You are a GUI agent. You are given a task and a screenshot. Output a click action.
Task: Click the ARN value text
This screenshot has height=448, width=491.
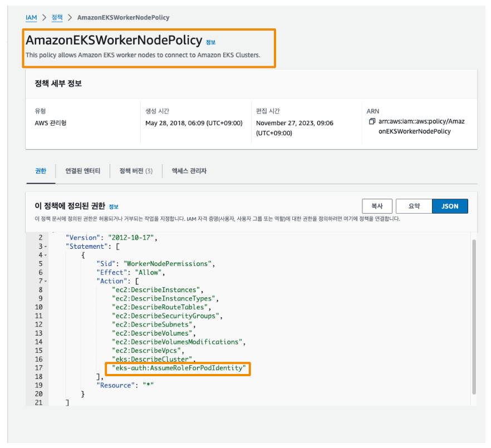coord(421,126)
